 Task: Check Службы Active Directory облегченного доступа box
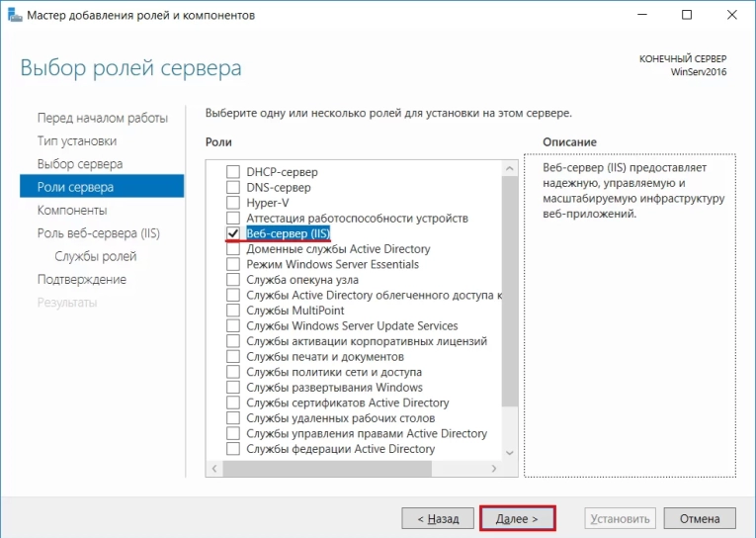pos(233,295)
